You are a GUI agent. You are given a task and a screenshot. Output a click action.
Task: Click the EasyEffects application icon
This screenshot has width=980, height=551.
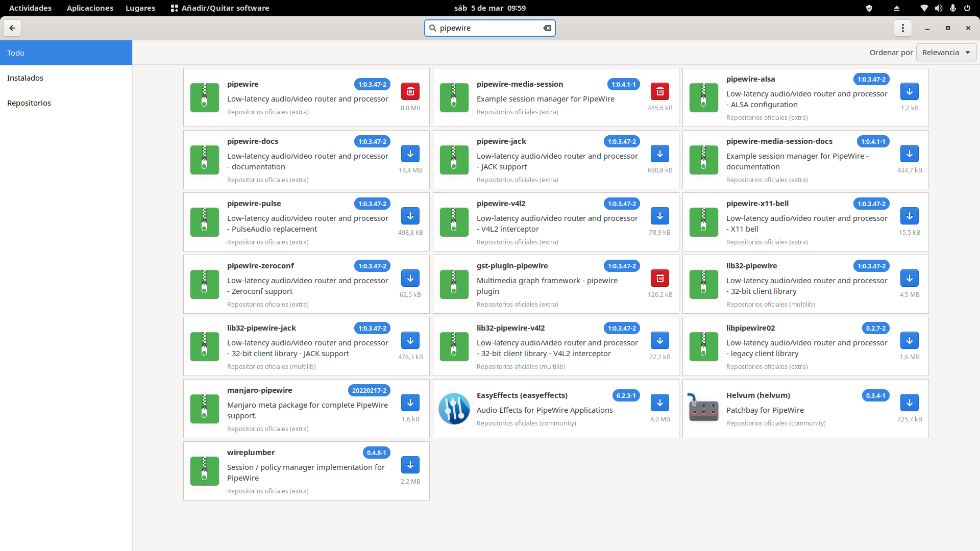[454, 409]
